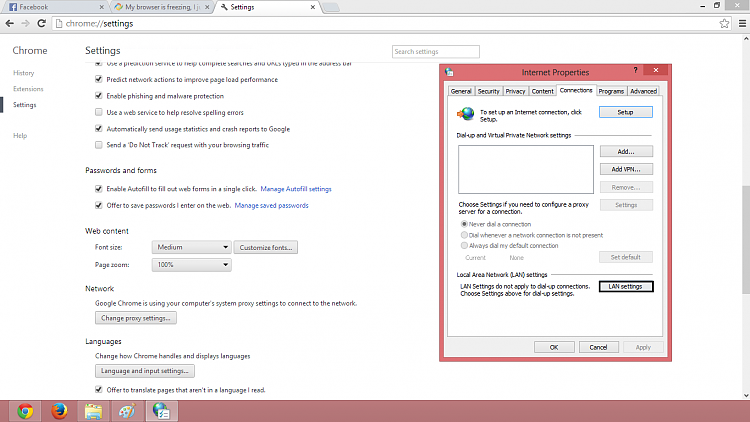
Task: Open a new tab button
Action: tap(331, 7)
